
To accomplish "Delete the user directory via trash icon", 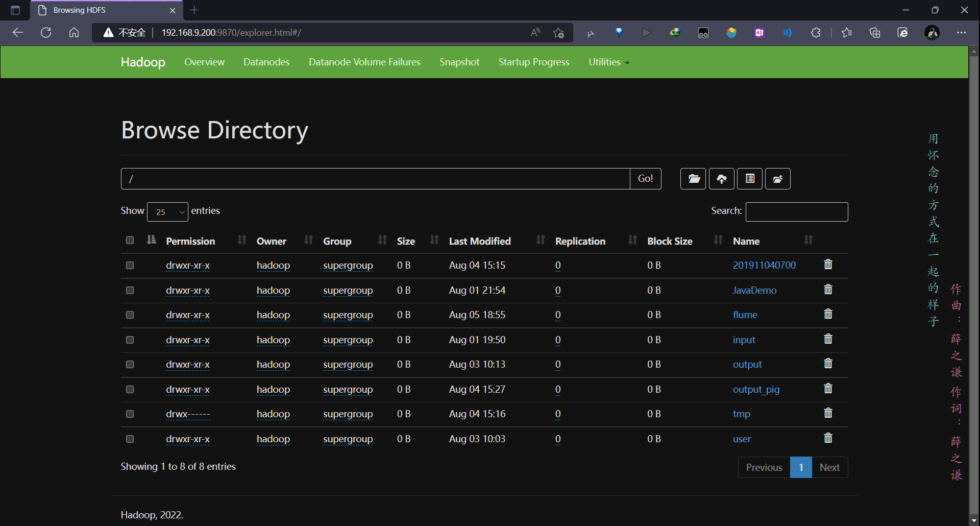I will click(828, 438).
